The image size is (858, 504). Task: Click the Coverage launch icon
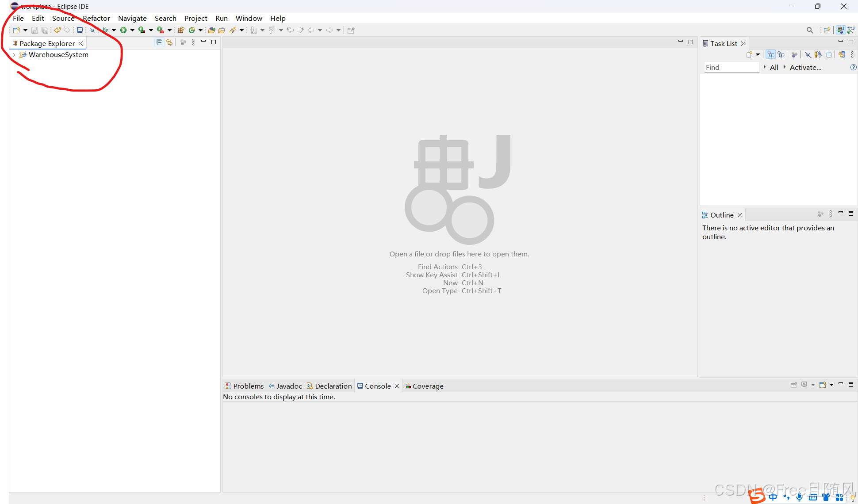pyautogui.click(x=142, y=30)
